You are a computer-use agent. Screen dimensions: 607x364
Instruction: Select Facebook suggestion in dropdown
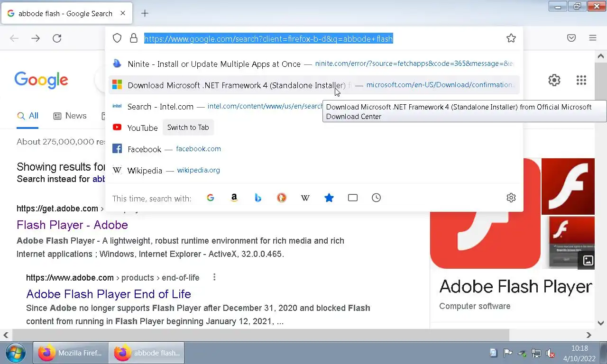[314, 149]
